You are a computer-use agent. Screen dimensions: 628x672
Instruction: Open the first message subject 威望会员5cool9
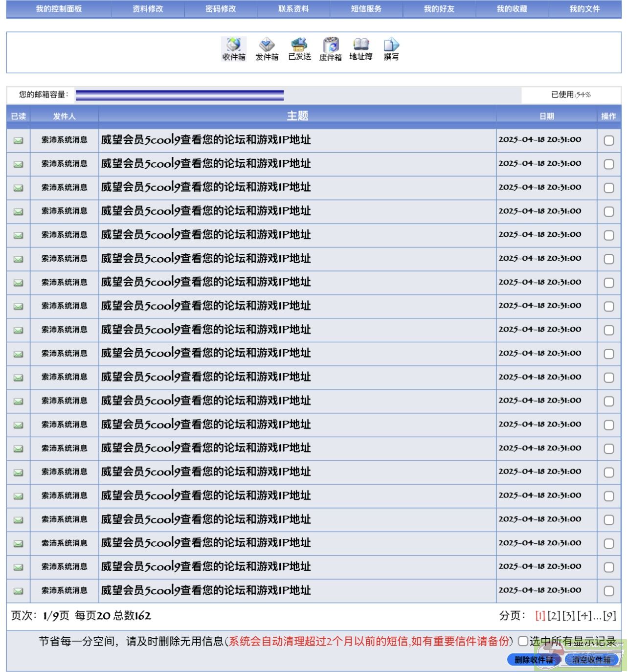click(206, 140)
